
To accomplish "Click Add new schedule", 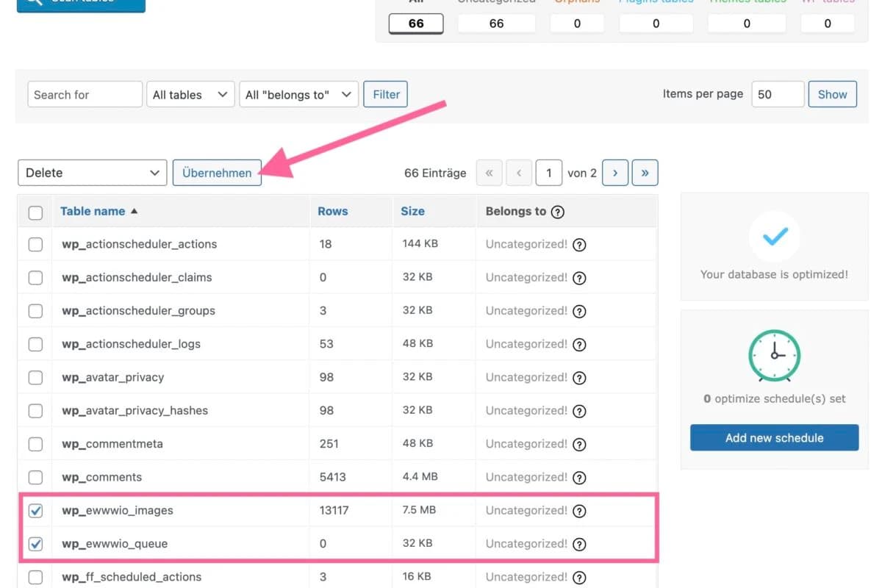I will [x=774, y=437].
